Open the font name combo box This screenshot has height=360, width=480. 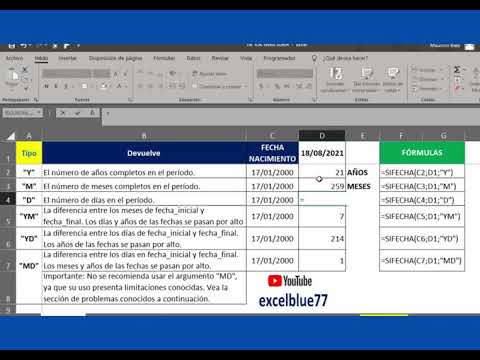pos(67,74)
